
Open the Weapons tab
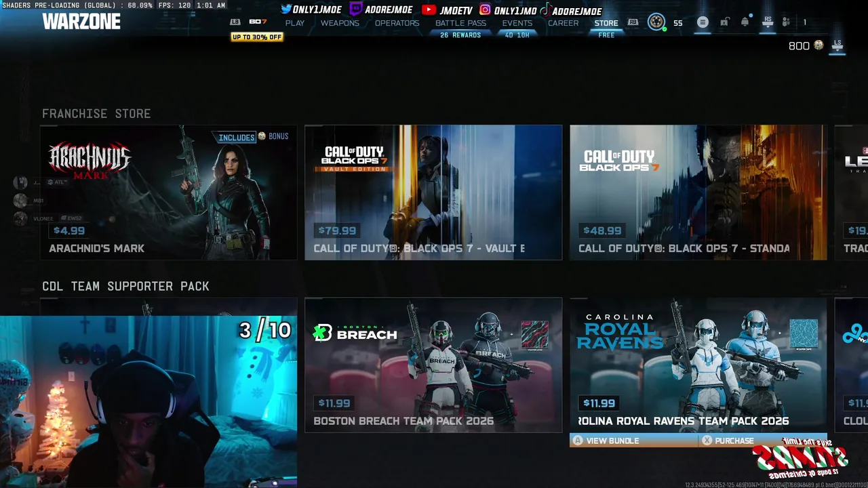click(x=340, y=23)
